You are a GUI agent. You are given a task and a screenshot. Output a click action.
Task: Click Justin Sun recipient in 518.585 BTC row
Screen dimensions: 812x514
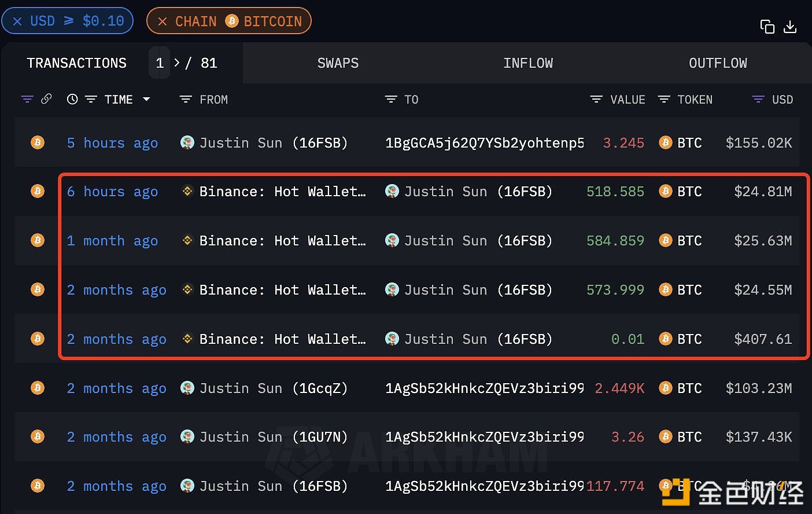(478, 192)
